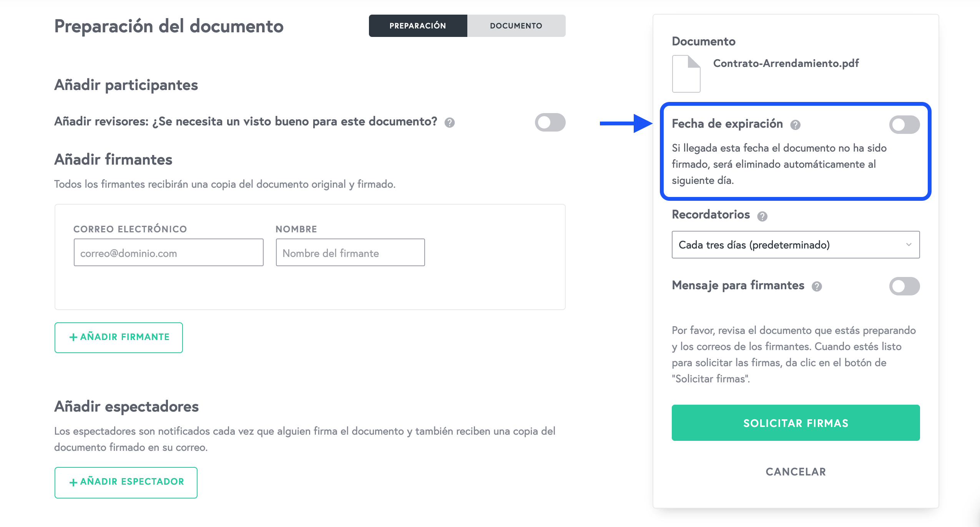
Task: Toggle Mensaje para firmantes on
Action: coord(904,286)
